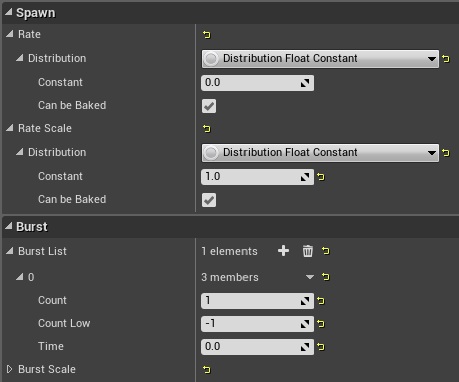
Task: Collapse the Spawn section
Action: [x=9, y=12]
